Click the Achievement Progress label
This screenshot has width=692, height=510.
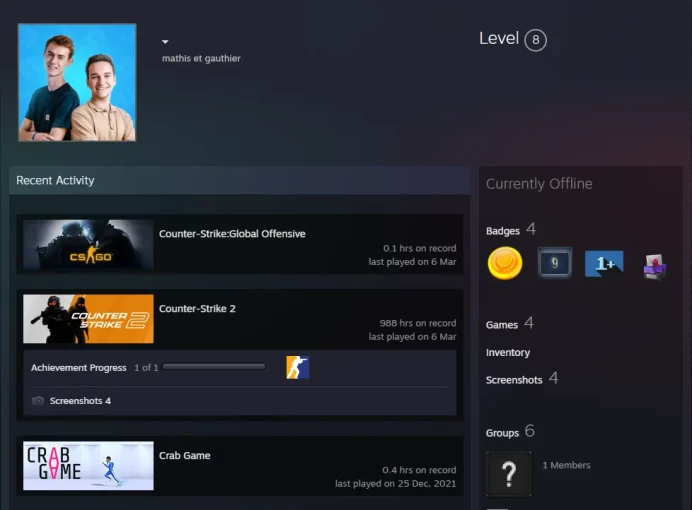pos(79,368)
